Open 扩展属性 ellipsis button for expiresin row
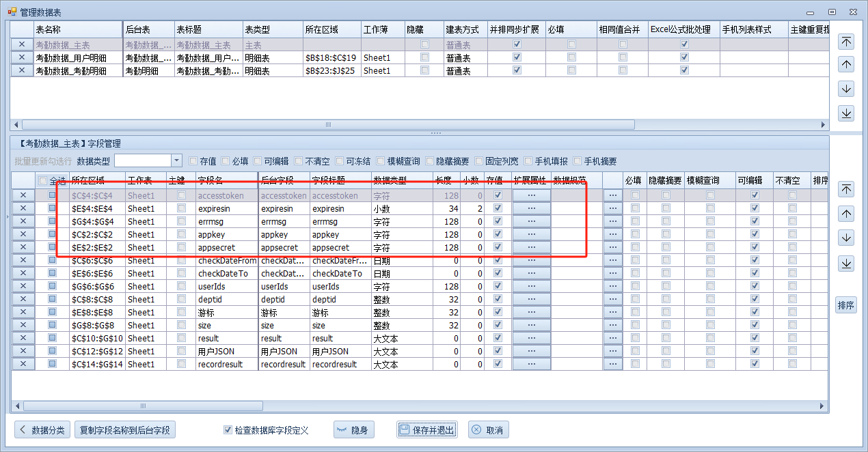The height and width of the screenshot is (452, 868). coord(531,209)
